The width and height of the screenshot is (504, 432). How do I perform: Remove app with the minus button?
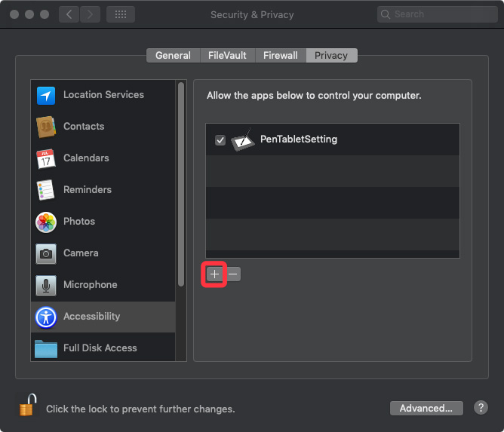[233, 274]
